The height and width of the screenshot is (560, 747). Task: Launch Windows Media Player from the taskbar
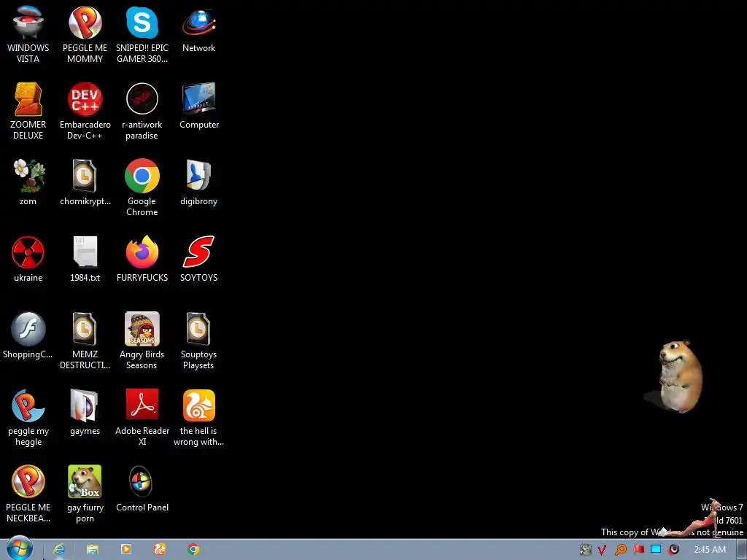click(x=126, y=549)
